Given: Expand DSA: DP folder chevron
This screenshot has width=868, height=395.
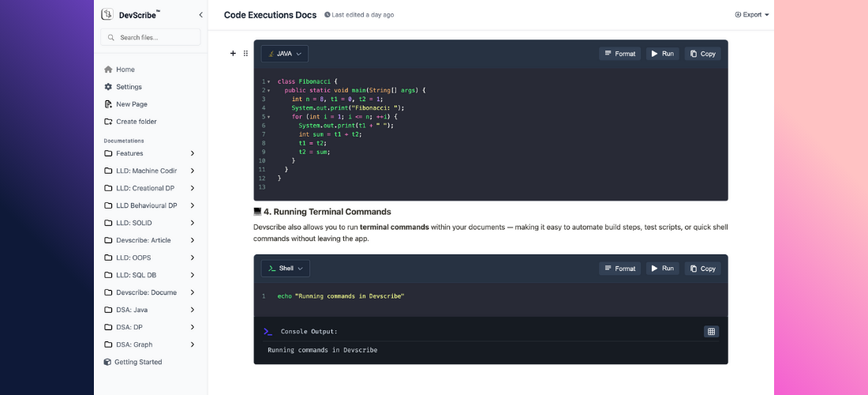Looking at the screenshot, I should click(193, 327).
